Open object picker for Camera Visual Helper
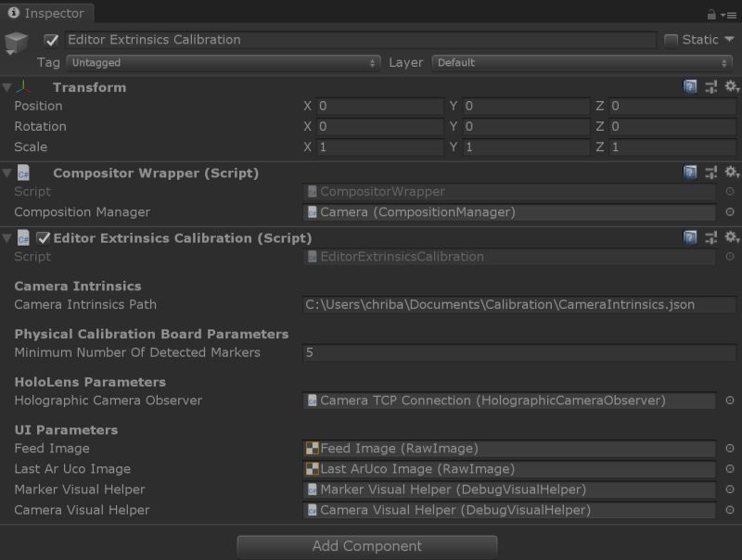Screen dimensions: 742x560 (x=730, y=510)
